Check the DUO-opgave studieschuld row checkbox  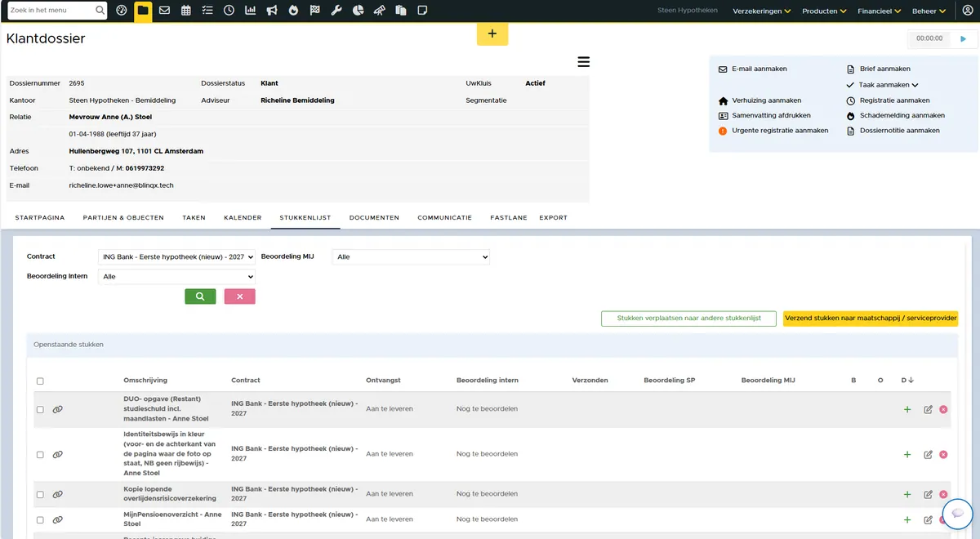pyautogui.click(x=40, y=409)
